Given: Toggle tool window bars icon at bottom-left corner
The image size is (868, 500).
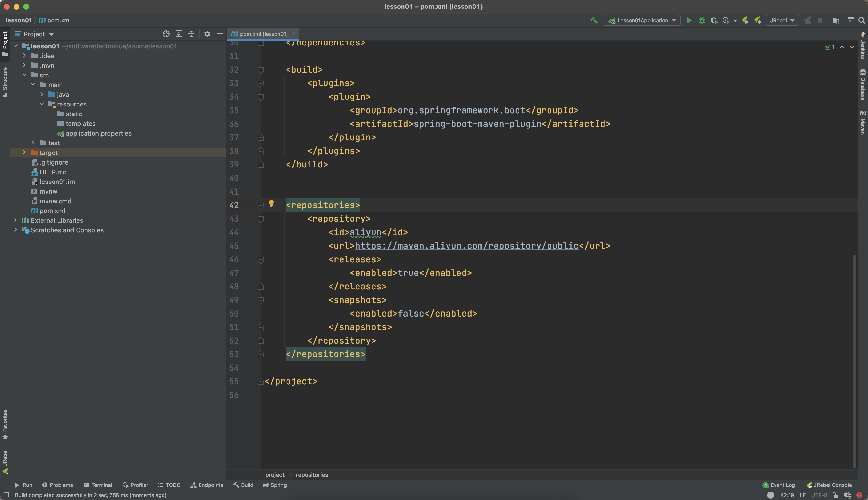Looking at the screenshot, I should click(x=6, y=495).
